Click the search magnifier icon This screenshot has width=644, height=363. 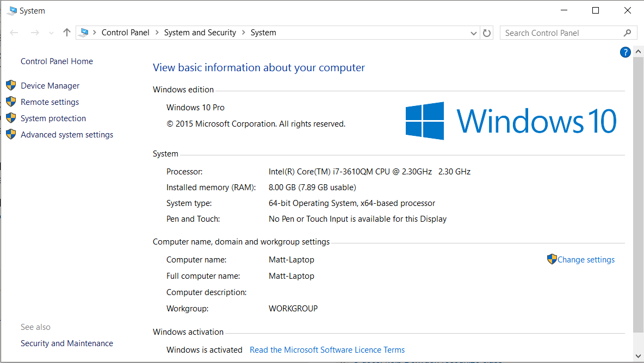pyautogui.click(x=628, y=33)
